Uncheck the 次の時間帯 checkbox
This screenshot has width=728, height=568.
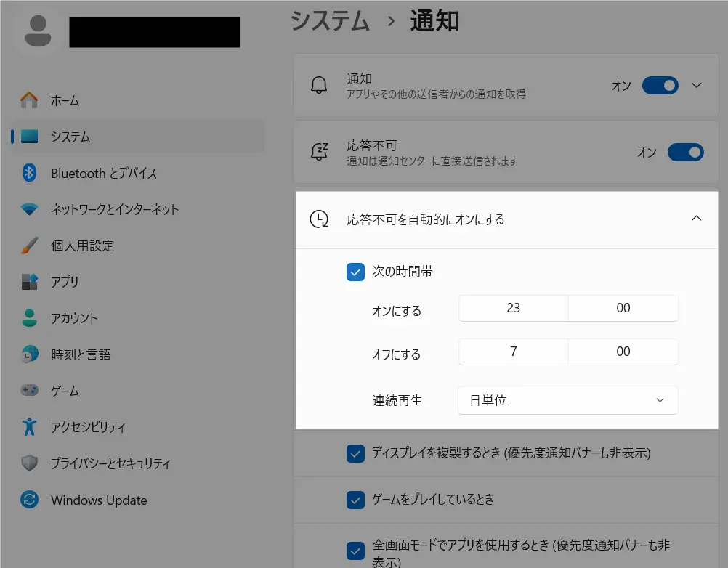[x=355, y=272]
